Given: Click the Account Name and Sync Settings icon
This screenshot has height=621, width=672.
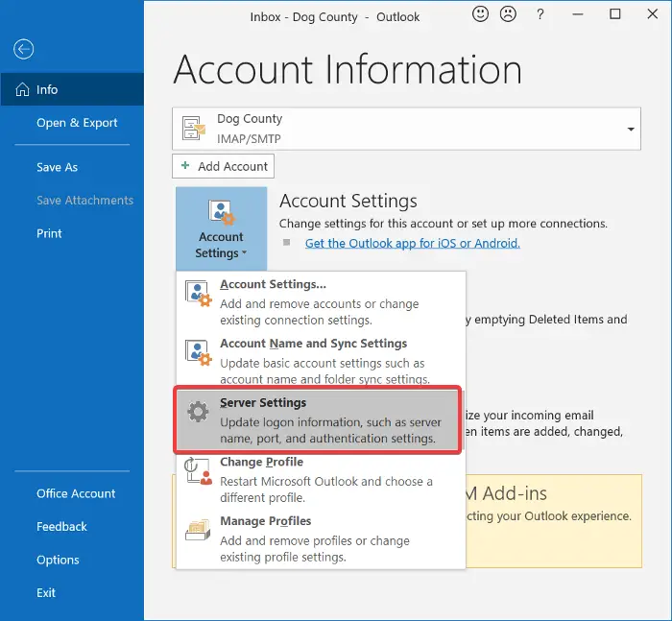Looking at the screenshot, I should click(198, 353).
